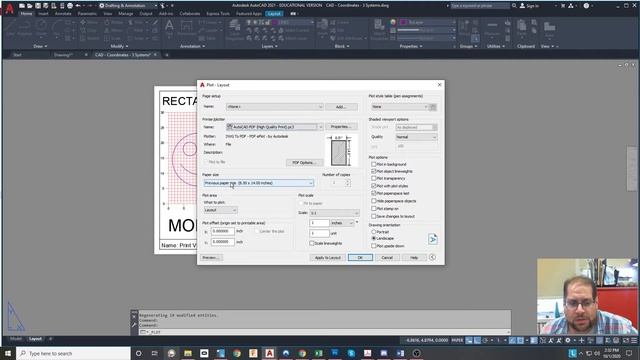The width and height of the screenshot is (640, 360).
Task: Click the Plot printer icon in quick access
Action: click(x=70, y=6)
